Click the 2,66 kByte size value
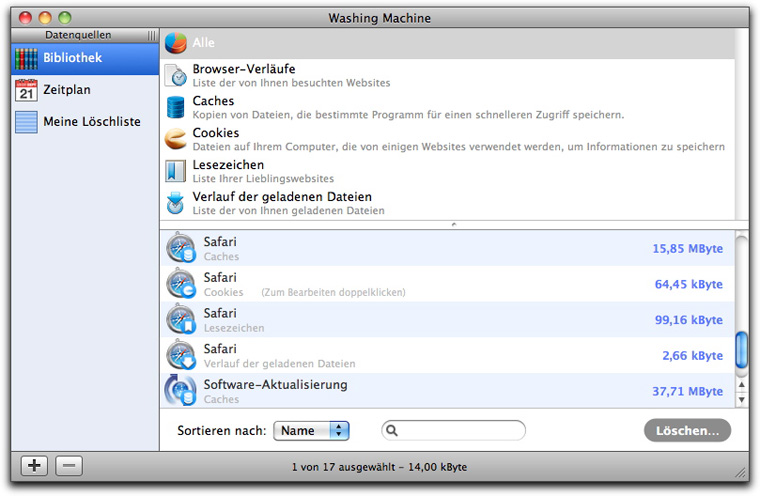This screenshot has width=760, height=496. click(693, 356)
